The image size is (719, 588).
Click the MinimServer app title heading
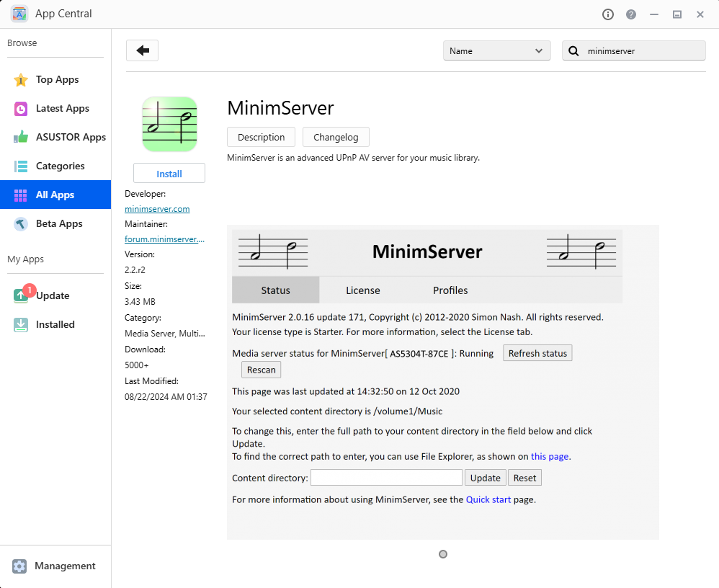point(281,108)
